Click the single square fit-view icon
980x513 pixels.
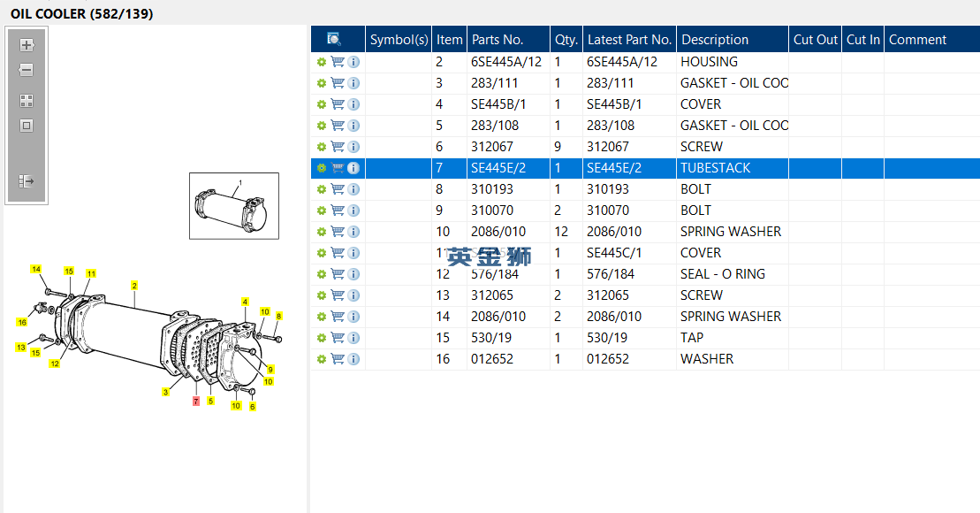click(x=27, y=126)
